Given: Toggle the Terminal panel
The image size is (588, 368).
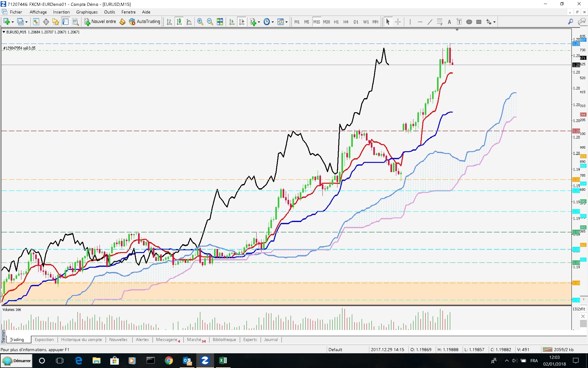Looking at the screenshot, I should 65,22.
